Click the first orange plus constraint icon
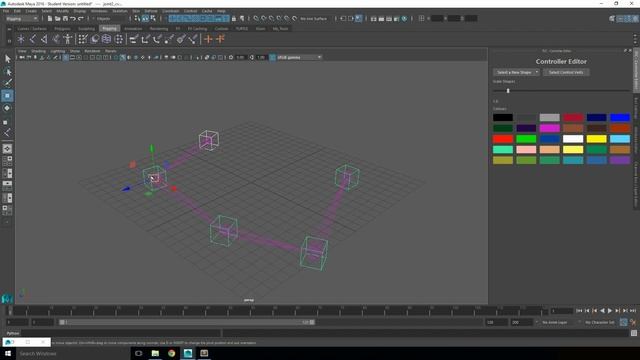 (x=209, y=39)
